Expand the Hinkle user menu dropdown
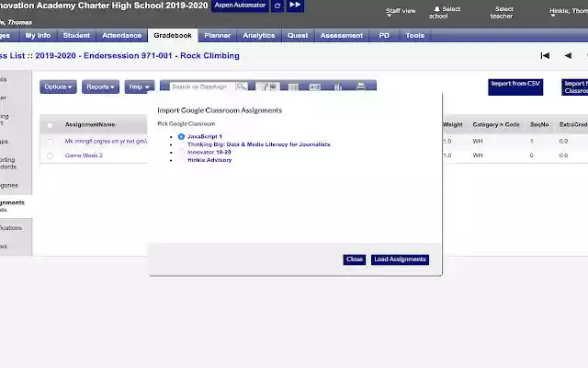The image size is (588, 368). 569,12
